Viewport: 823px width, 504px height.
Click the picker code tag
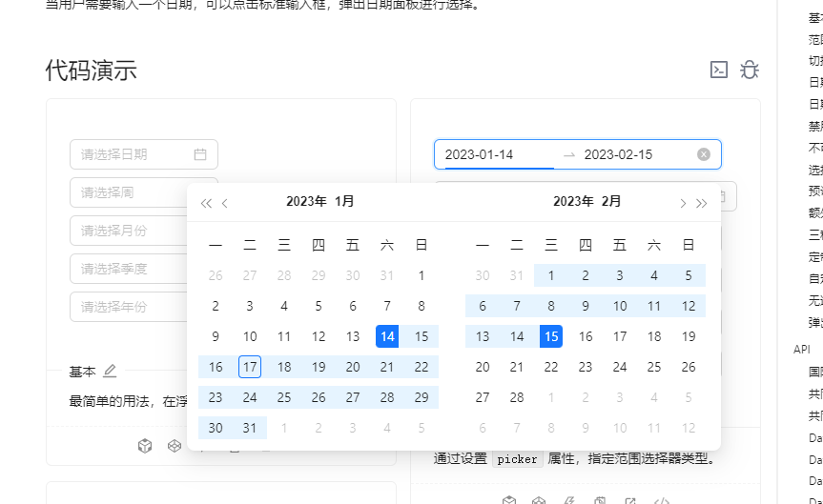(x=517, y=459)
